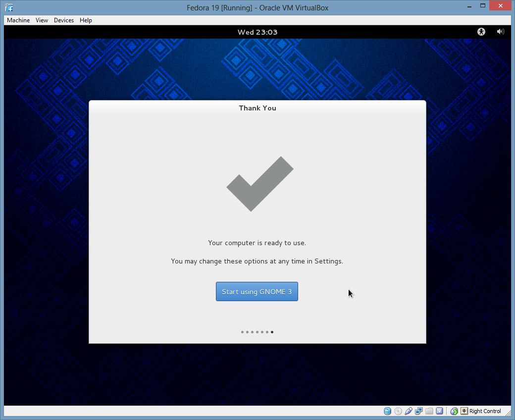515x420 pixels.
Task: Toggle mouse integration icon in the status bar
Action: tap(454, 411)
